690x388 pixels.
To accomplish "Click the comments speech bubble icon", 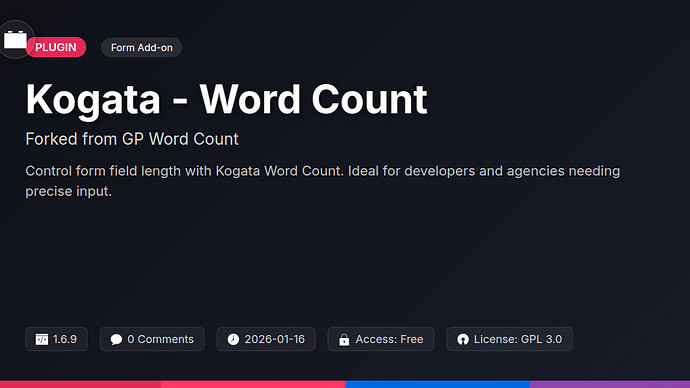I will click(x=116, y=340).
